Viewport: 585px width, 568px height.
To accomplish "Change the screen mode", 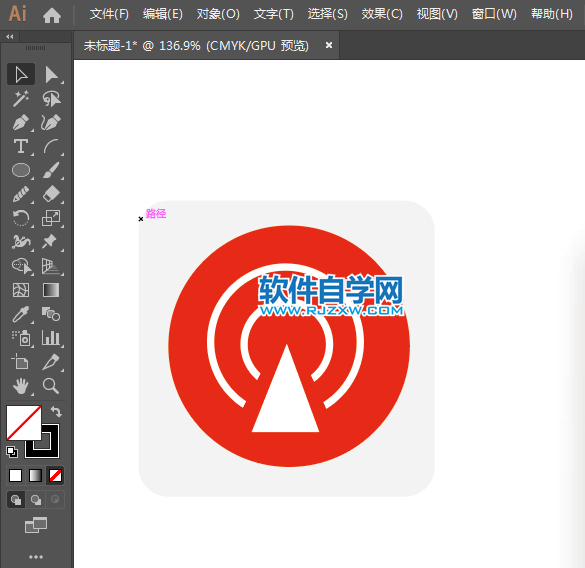I will point(36,525).
